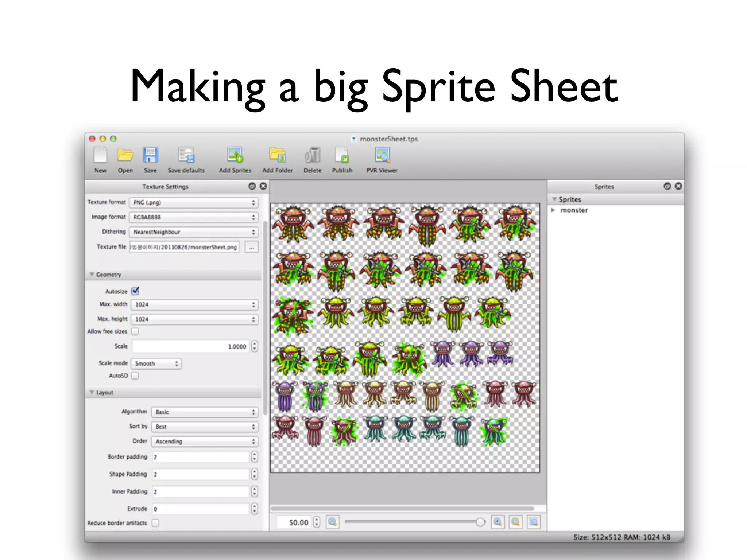Collapse the Layout section header
This screenshot has width=747, height=560.
pyautogui.click(x=92, y=392)
